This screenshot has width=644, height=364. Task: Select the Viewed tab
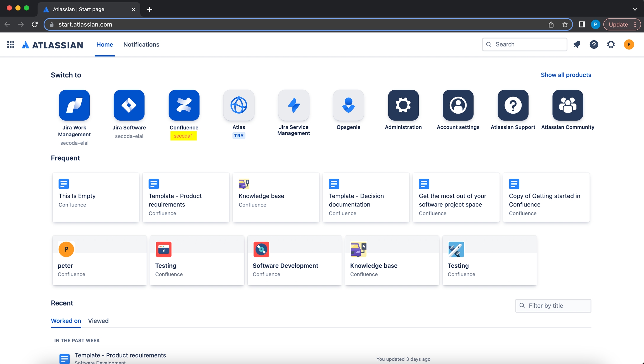tap(98, 321)
